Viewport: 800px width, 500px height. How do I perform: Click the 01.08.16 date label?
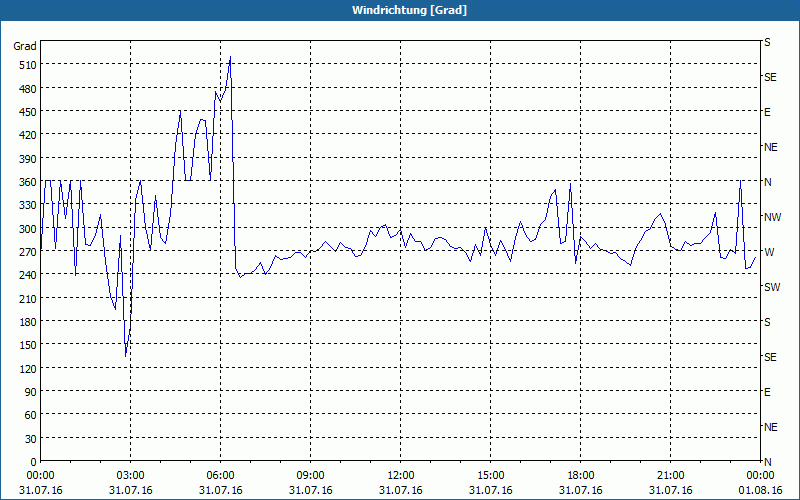pos(760,490)
